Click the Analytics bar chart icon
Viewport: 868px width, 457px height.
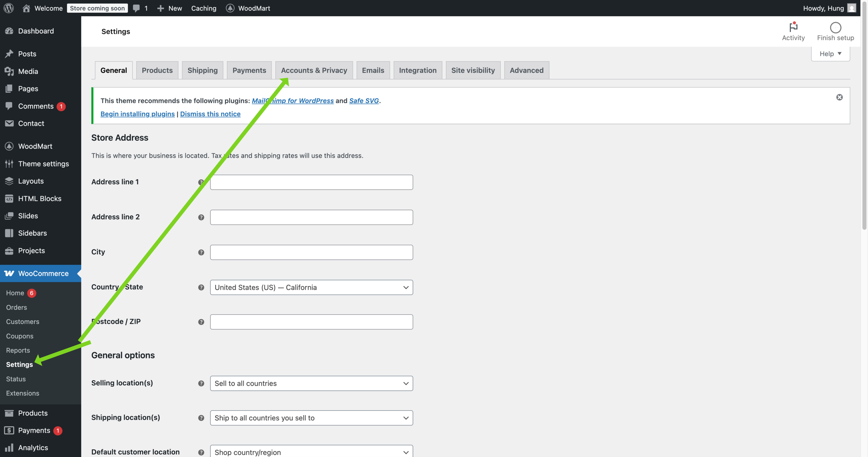coord(9,448)
